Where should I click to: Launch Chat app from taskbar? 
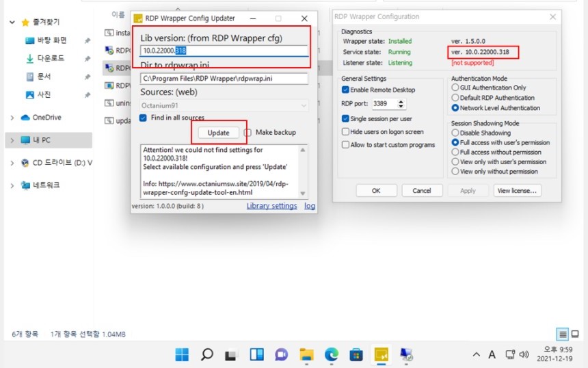point(281,354)
